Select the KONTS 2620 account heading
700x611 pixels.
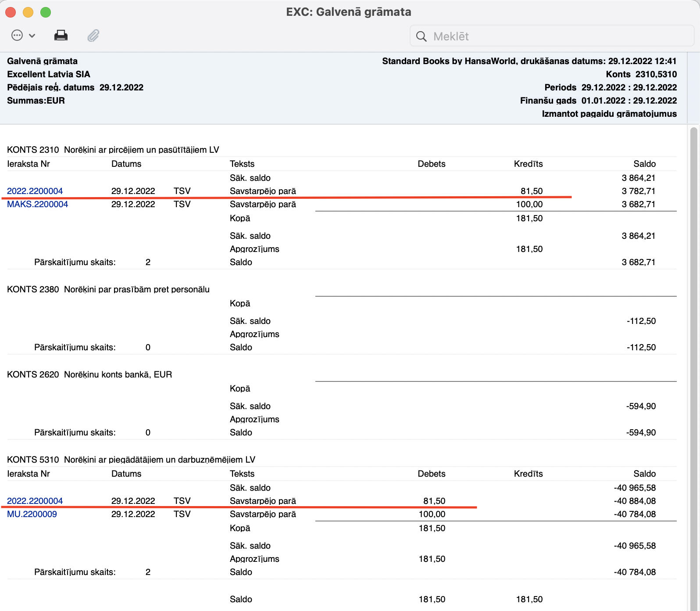pyautogui.click(x=89, y=374)
